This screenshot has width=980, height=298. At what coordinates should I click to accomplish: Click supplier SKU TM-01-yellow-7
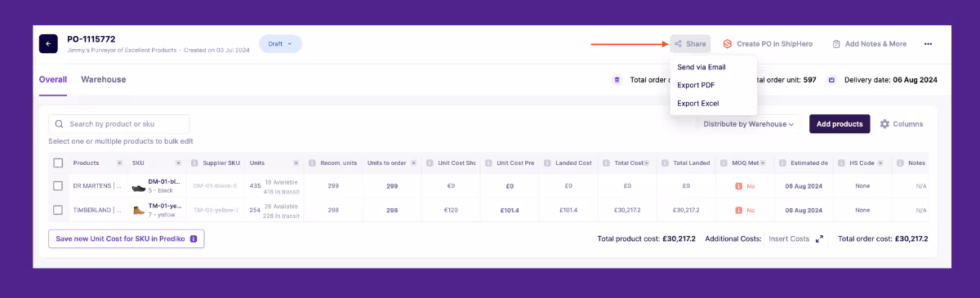click(x=216, y=210)
